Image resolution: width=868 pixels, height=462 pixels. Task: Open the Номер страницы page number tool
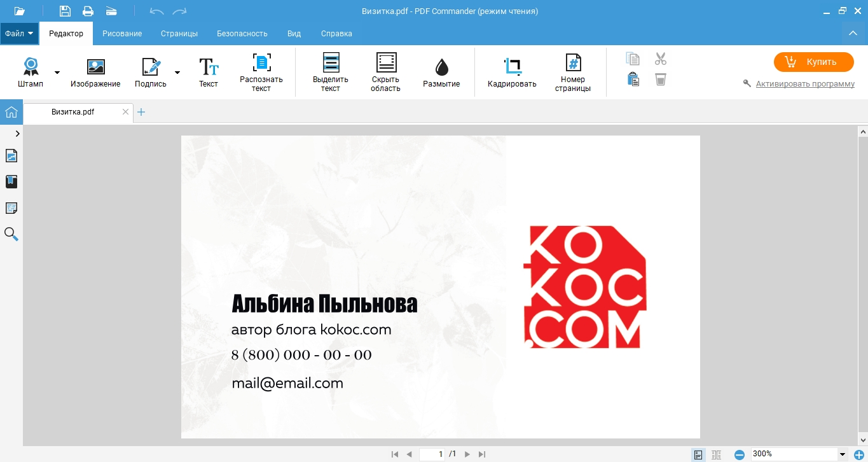coord(573,73)
